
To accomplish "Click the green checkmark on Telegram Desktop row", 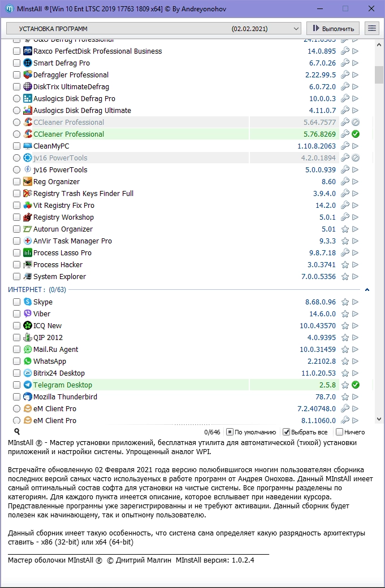I will 356,385.
